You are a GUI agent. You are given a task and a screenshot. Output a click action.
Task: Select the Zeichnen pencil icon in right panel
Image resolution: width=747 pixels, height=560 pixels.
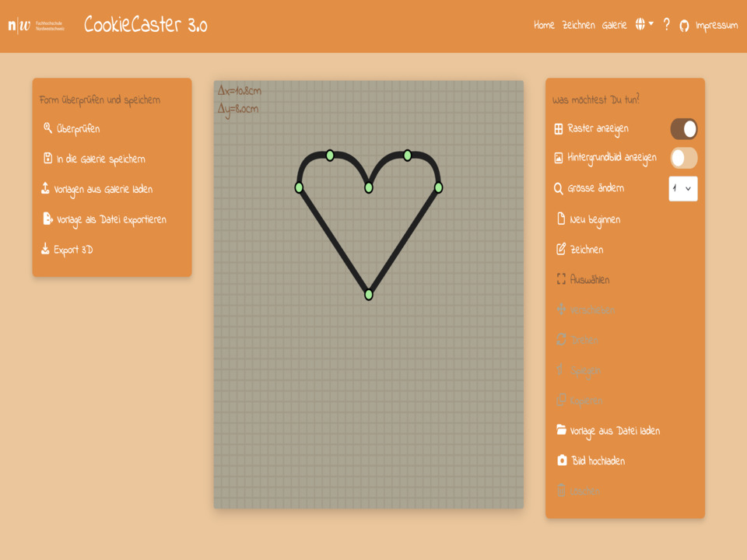click(x=561, y=249)
